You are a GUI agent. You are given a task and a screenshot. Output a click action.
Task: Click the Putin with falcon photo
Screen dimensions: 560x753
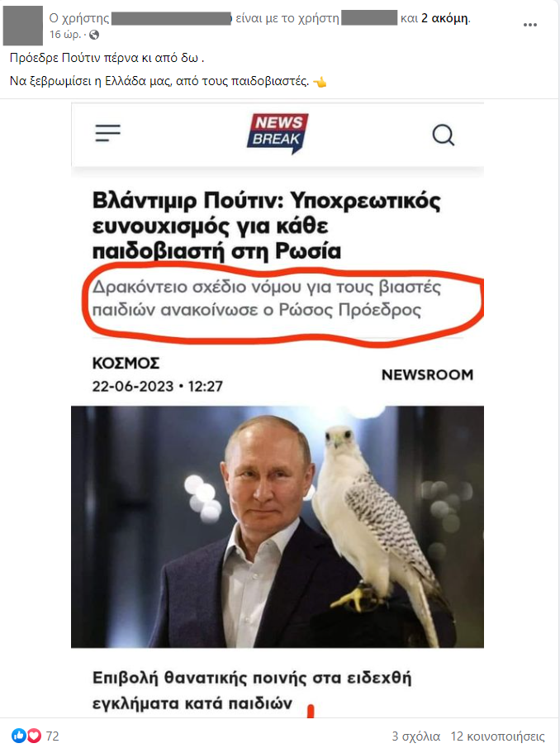pyautogui.click(x=278, y=527)
